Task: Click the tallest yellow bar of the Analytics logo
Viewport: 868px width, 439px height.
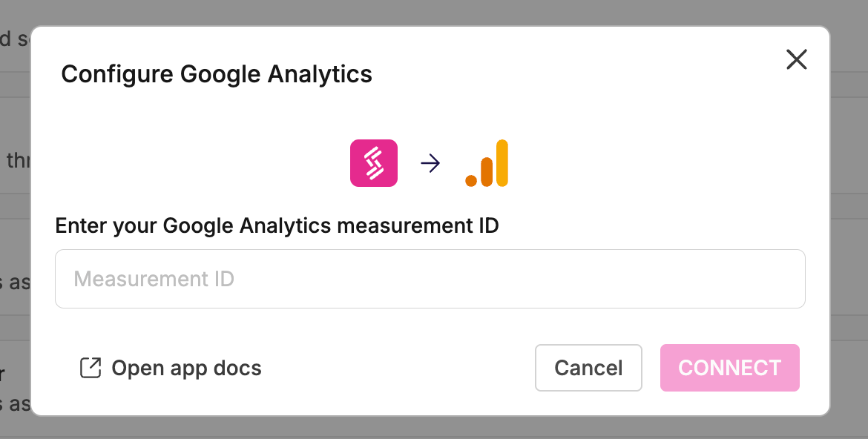Action: click(x=502, y=162)
